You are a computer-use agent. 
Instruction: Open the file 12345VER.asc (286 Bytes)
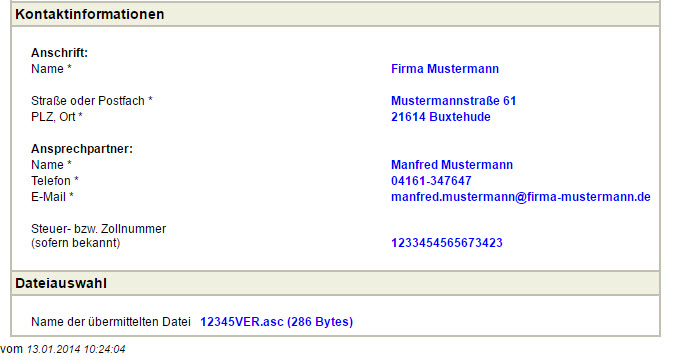(x=276, y=322)
